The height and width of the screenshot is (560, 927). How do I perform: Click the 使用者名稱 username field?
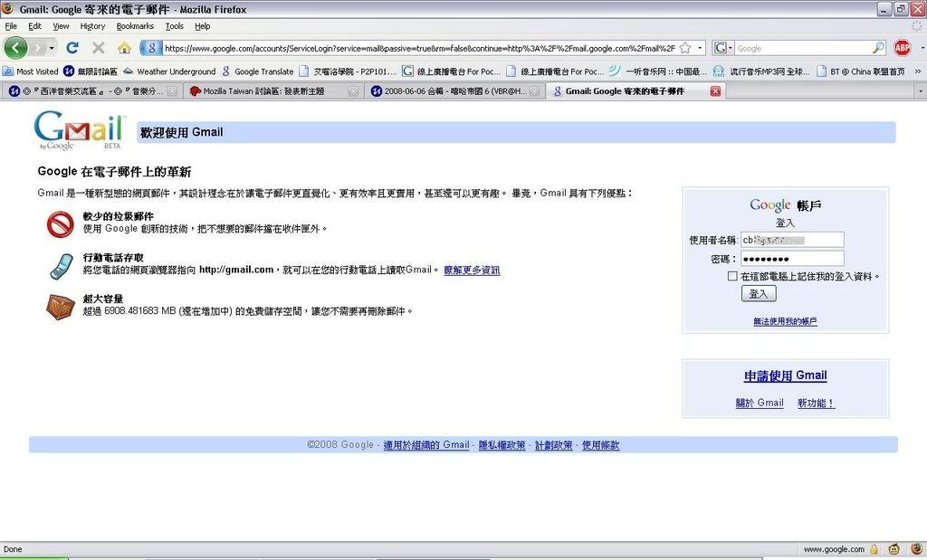tap(792, 240)
